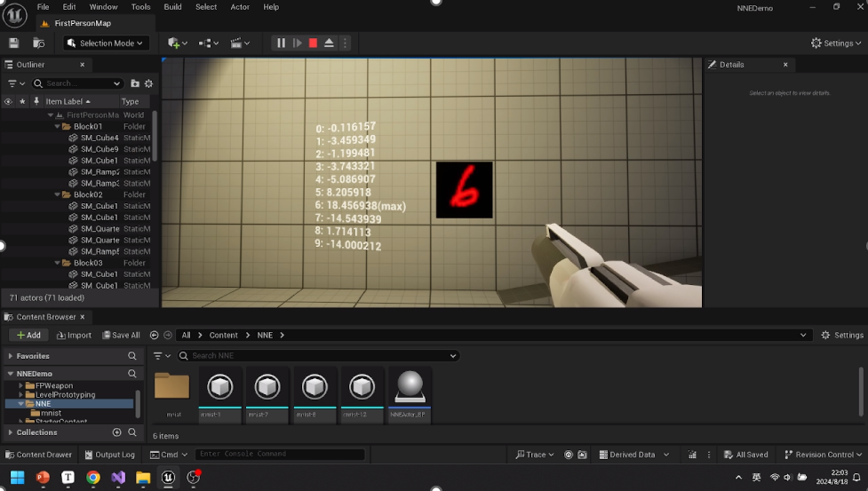Click the Browse to asset folder-magnifier icon
The height and width of the screenshot is (491, 868).
(39, 44)
